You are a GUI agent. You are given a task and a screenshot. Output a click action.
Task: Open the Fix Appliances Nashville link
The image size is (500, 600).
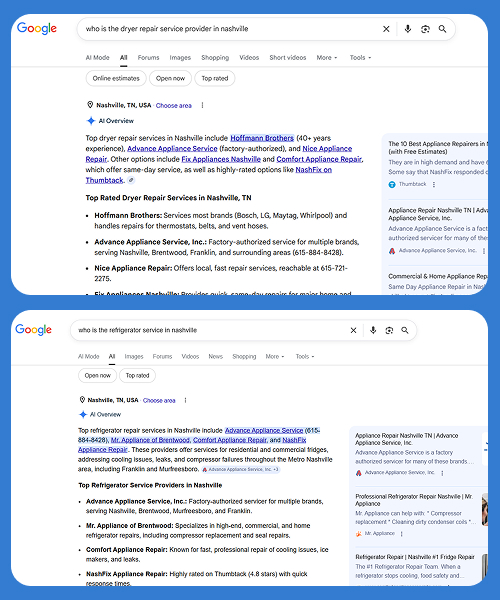[221, 159]
